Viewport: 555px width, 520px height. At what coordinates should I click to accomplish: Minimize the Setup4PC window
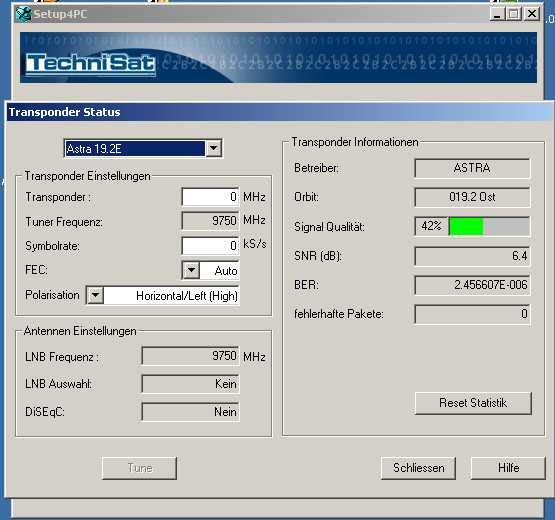point(497,14)
